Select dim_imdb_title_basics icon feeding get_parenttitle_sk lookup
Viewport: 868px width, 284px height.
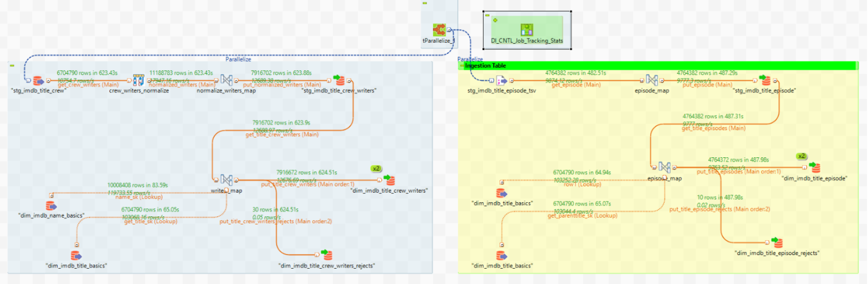tap(502, 255)
